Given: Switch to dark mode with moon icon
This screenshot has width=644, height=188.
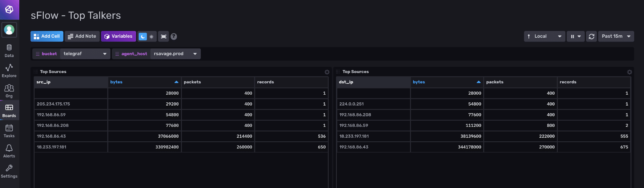Looking at the screenshot, I should point(143,37).
